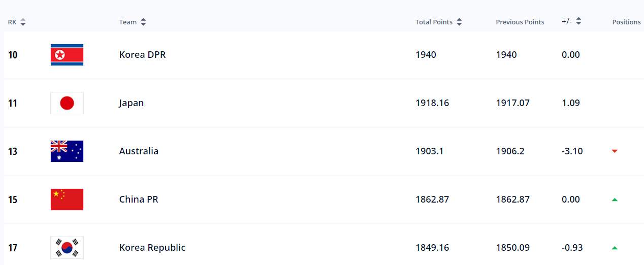Viewport: 644px width, 265px height.
Task: Click Korea Republic's green up arrow
Action: (615, 248)
